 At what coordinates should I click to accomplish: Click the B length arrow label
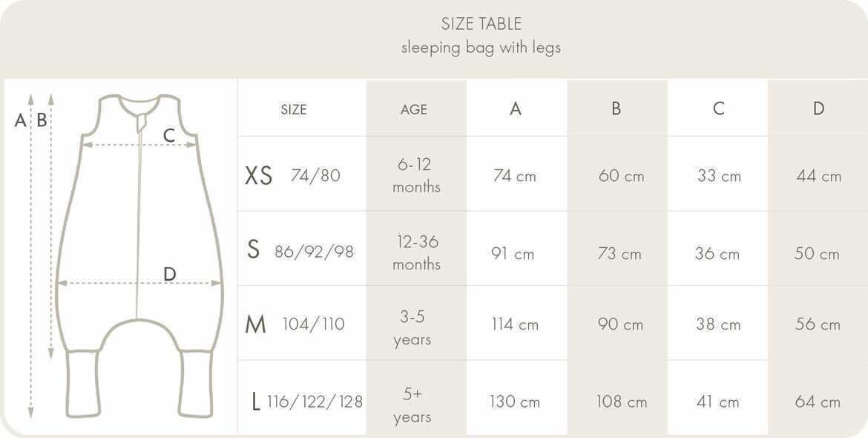pos(42,120)
